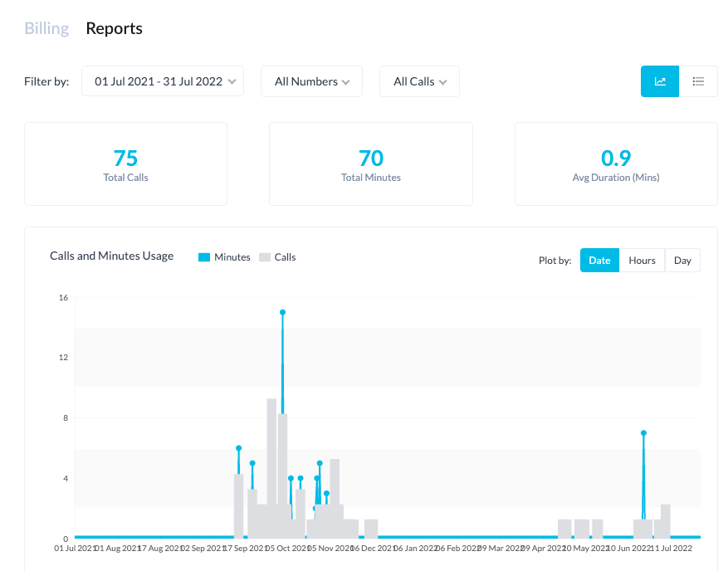Select the Reports tab

(x=114, y=28)
